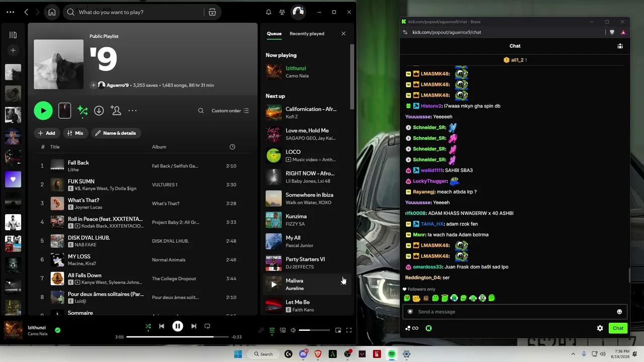This screenshot has height=362, width=644.
Task: Open Spotify's Browse icon in search bar
Action: click(x=212, y=12)
